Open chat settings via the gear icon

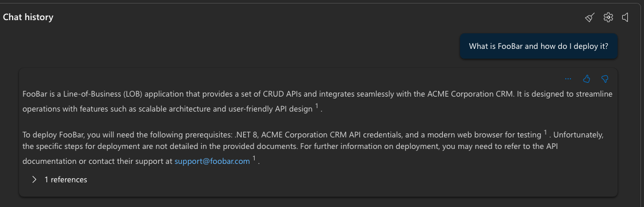tap(608, 17)
